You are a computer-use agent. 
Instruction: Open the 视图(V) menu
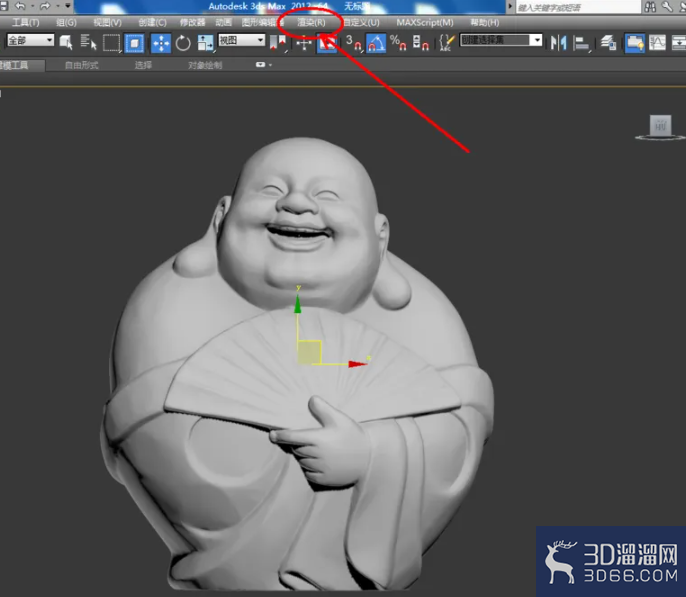[108, 22]
